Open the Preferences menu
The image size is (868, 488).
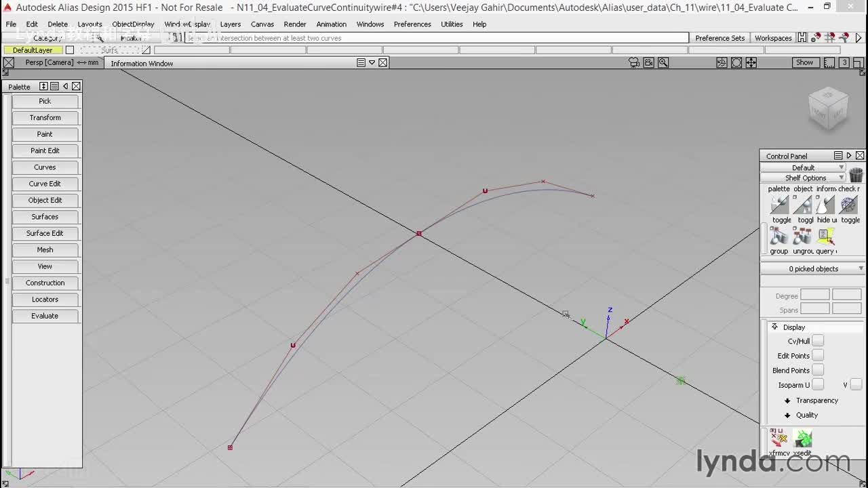(412, 24)
